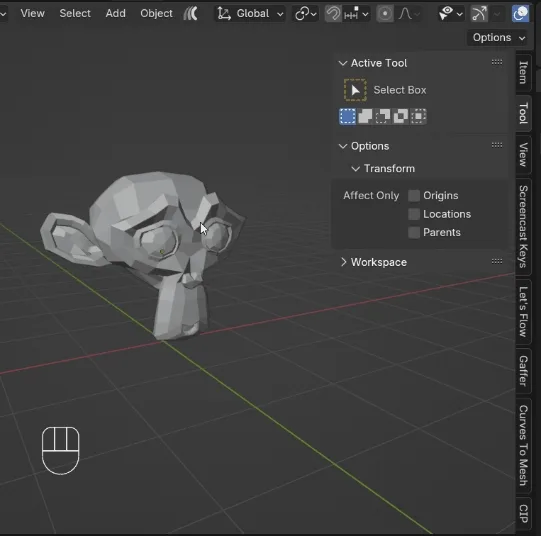Open the snapping options dropdown
The width and height of the screenshot is (541, 536).
(356, 14)
